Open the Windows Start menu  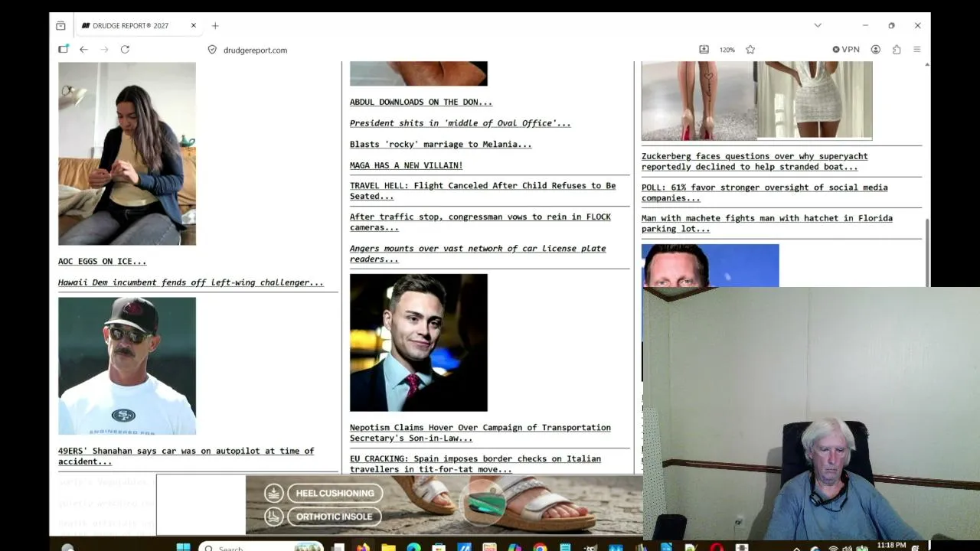pos(183,546)
